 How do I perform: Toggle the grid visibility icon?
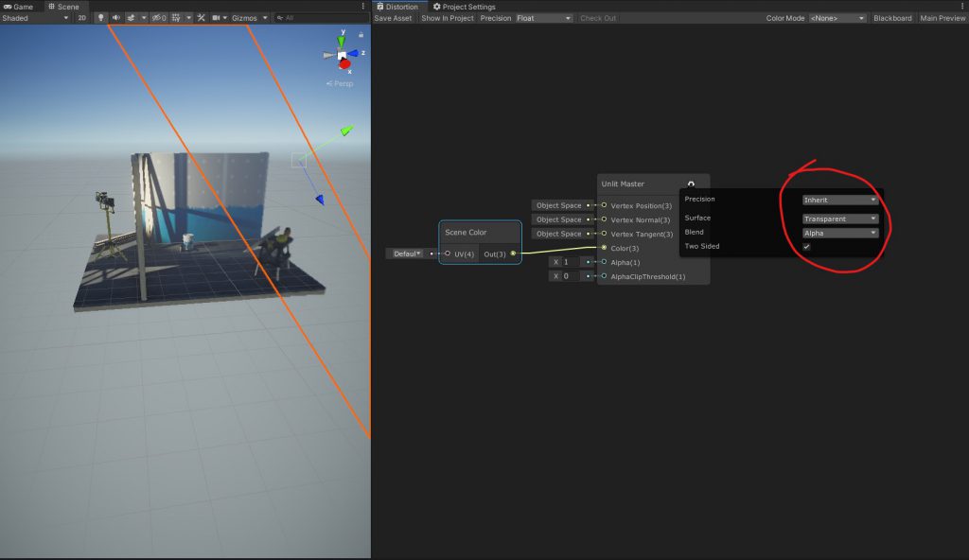tap(177, 18)
